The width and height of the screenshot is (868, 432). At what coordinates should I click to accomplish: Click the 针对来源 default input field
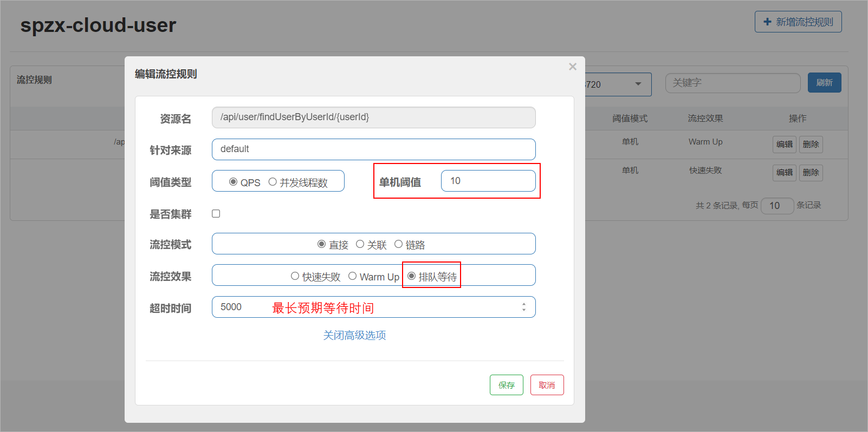pyautogui.click(x=373, y=149)
